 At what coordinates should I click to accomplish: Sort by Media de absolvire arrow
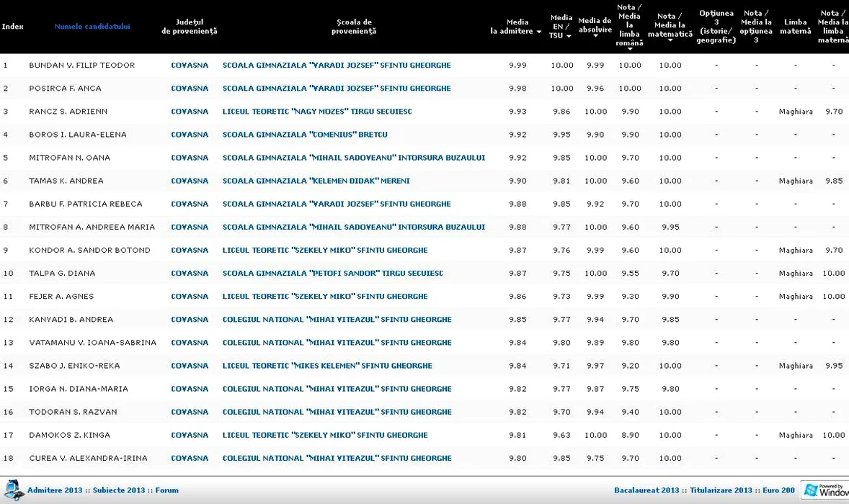595,36
